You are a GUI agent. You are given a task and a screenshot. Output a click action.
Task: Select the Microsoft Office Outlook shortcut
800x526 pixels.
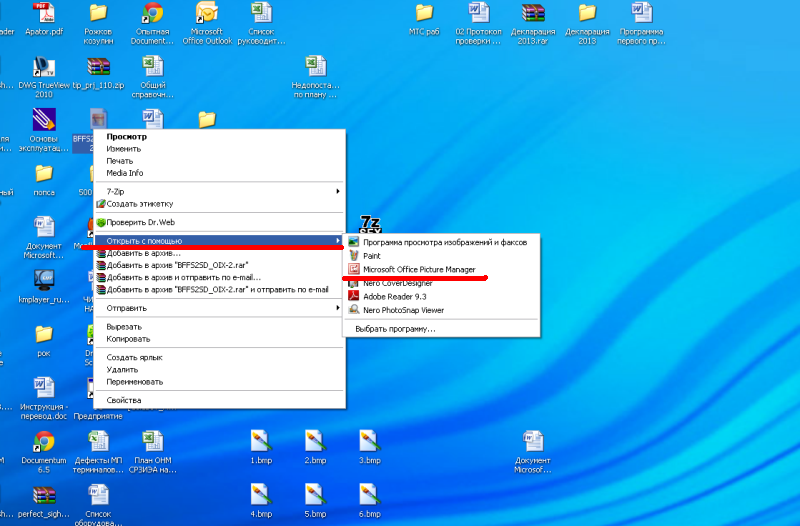pyautogui.click(x=207, y=14)
